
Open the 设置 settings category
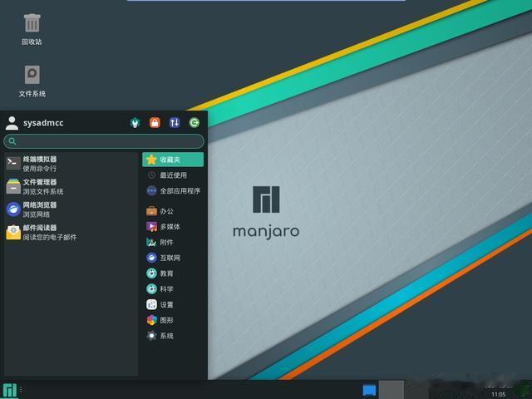click(x=173, y=305)
